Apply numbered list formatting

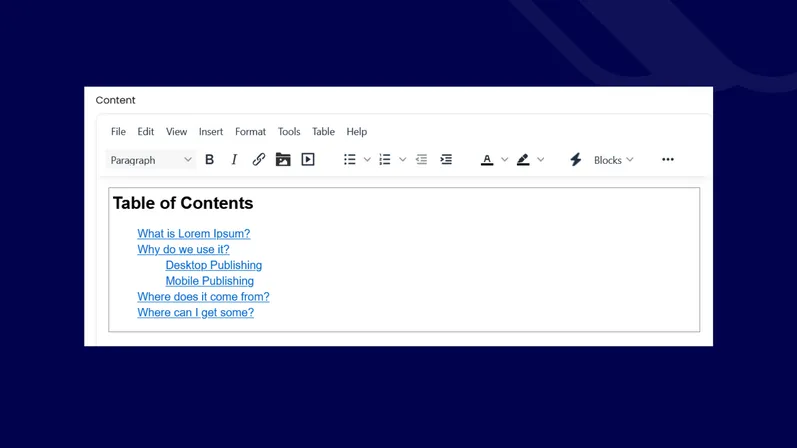[385, 160]
